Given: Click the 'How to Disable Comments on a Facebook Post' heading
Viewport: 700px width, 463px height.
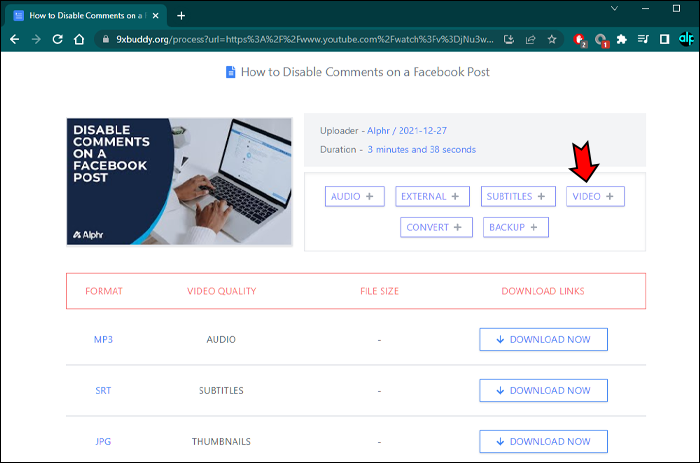Looking at the screenshot, I should point(365,72).
